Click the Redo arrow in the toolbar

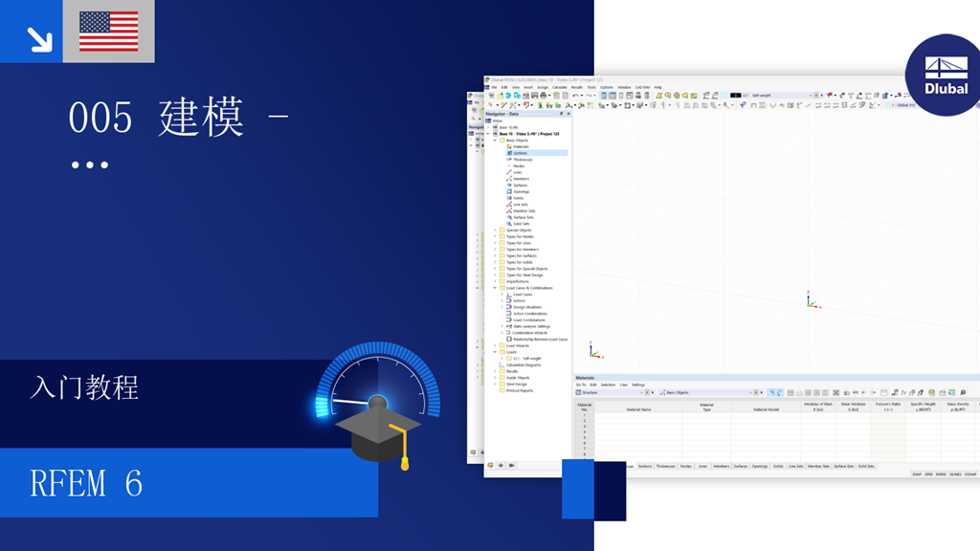tap(589, 96)
